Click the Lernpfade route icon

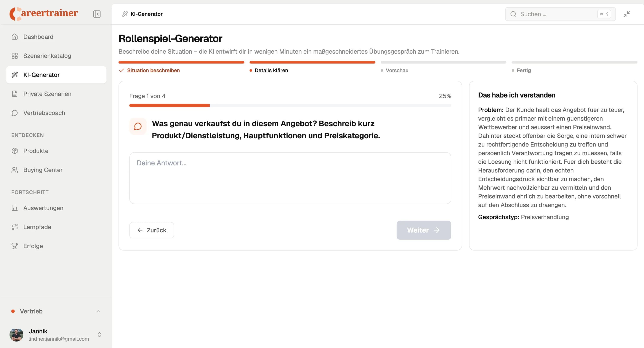(15, 227)
